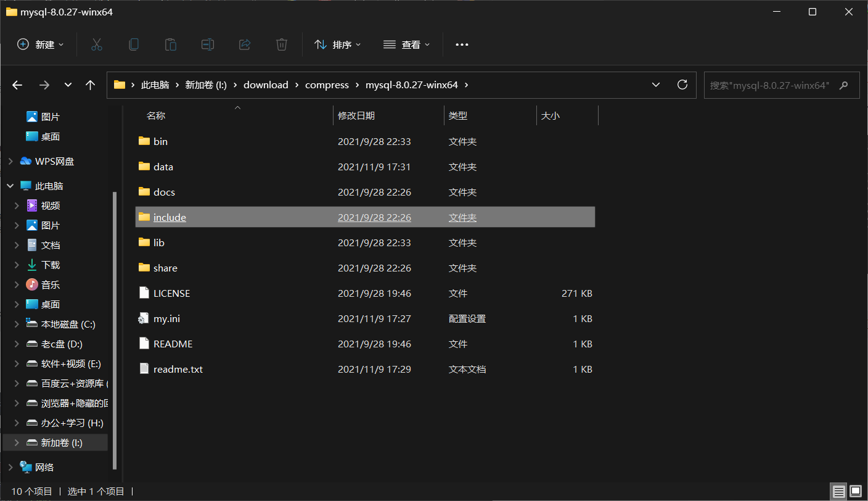Click the download breadcrumb segment
This screenshot has width=868, height=501.
(266, 85)
